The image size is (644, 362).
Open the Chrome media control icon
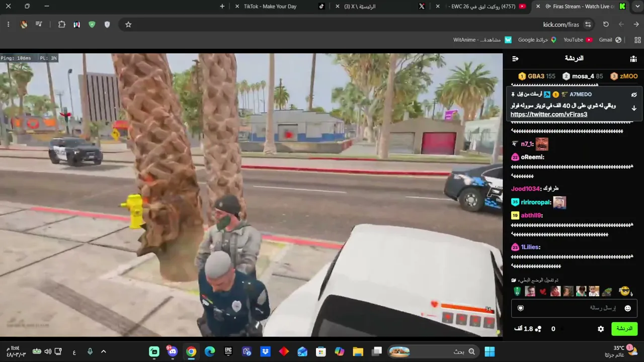pyautogui.click(x=39, y=25)
